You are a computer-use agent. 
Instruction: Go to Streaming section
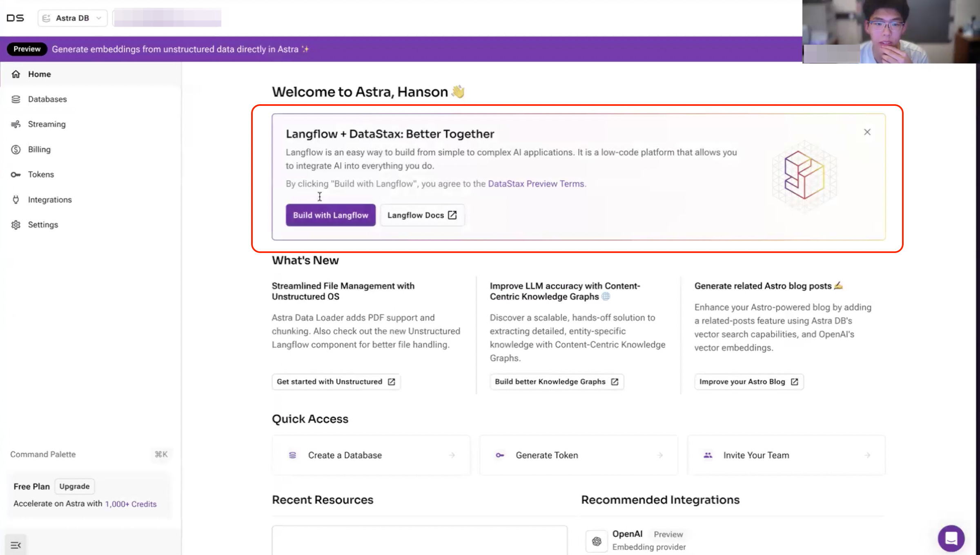coord(47,124)
